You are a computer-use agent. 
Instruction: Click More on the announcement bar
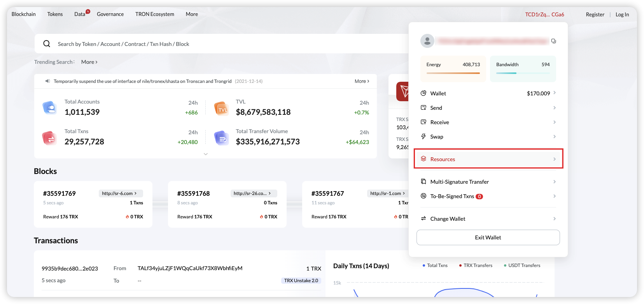(362, 81)
